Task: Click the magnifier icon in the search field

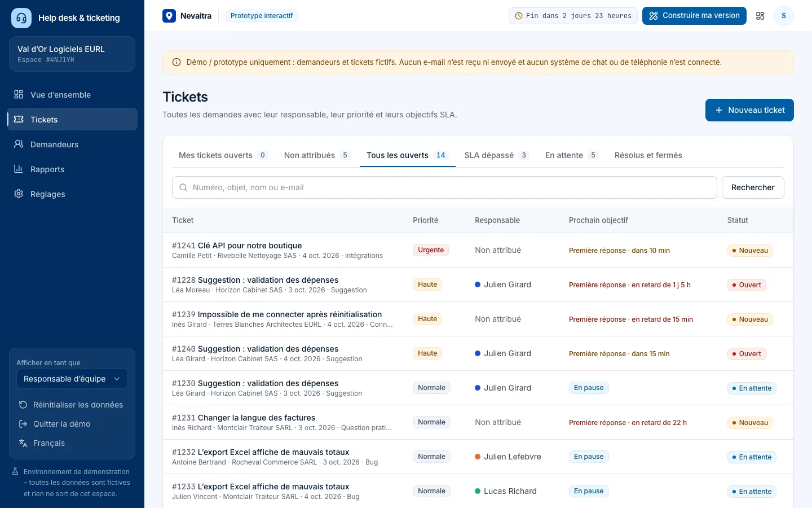Action: coord(183,187)
